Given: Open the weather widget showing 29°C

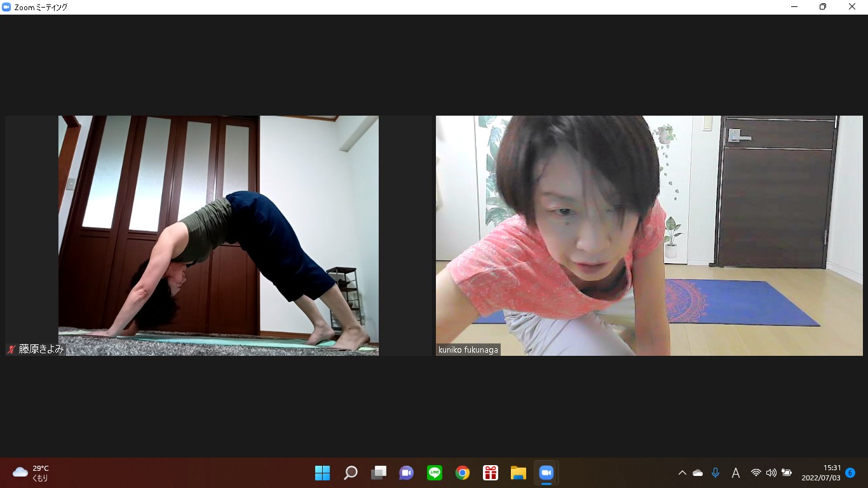Looking at the screenshot, I should 31,473.
